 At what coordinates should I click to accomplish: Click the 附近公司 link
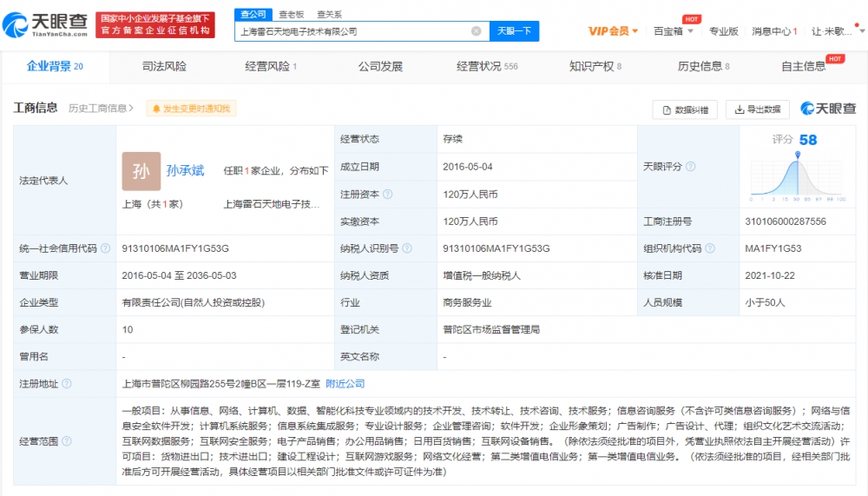pos(345,383)
